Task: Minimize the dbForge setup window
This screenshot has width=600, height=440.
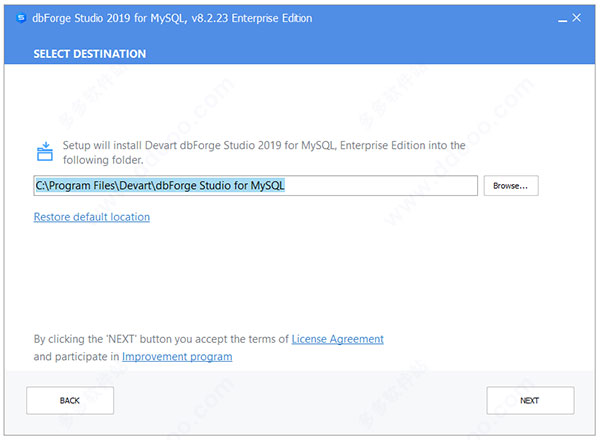Action: click(x=562, y=20)
